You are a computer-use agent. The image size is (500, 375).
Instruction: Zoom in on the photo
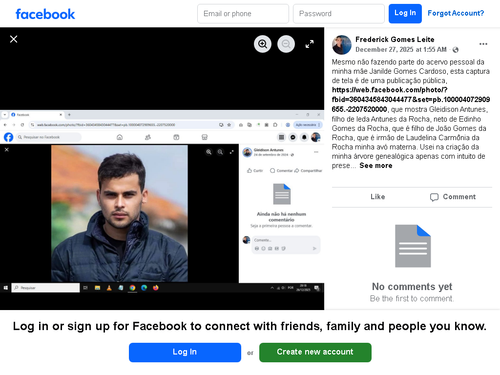(263, 44)
